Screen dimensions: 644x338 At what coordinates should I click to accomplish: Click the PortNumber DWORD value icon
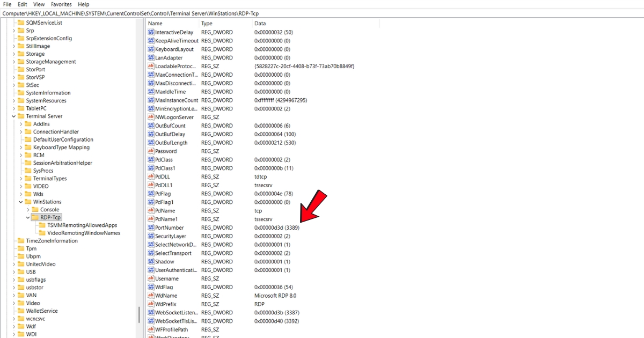tap(151, 228)
